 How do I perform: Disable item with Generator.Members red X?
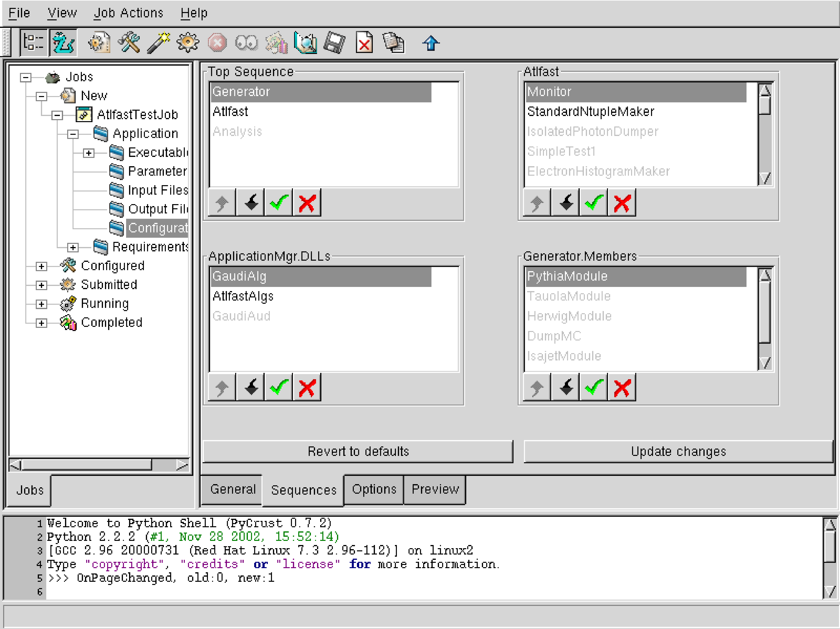tap(622, 387)
